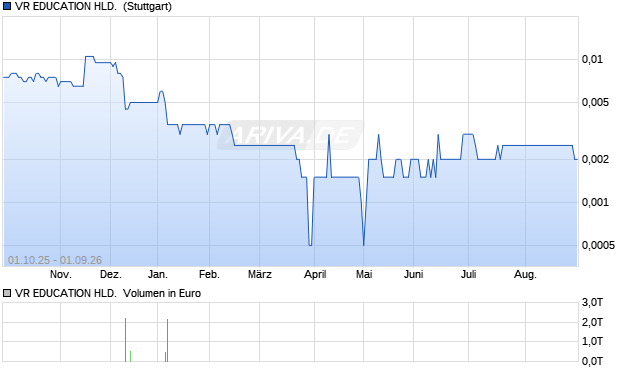Click the green volume bar in December
Screen dimensions: 620x371
coord(130,356)
